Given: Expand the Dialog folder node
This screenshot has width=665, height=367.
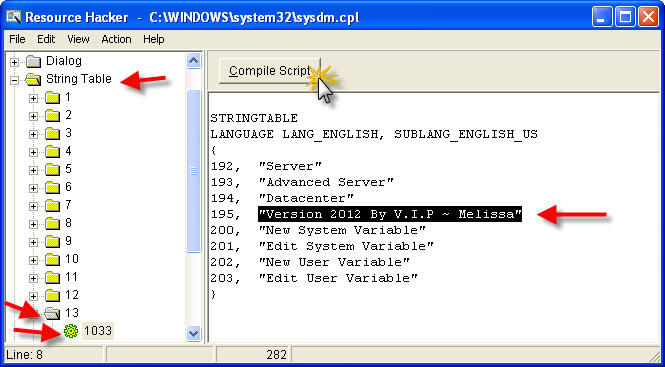Looking at the screenshot, I should (15, 62).
